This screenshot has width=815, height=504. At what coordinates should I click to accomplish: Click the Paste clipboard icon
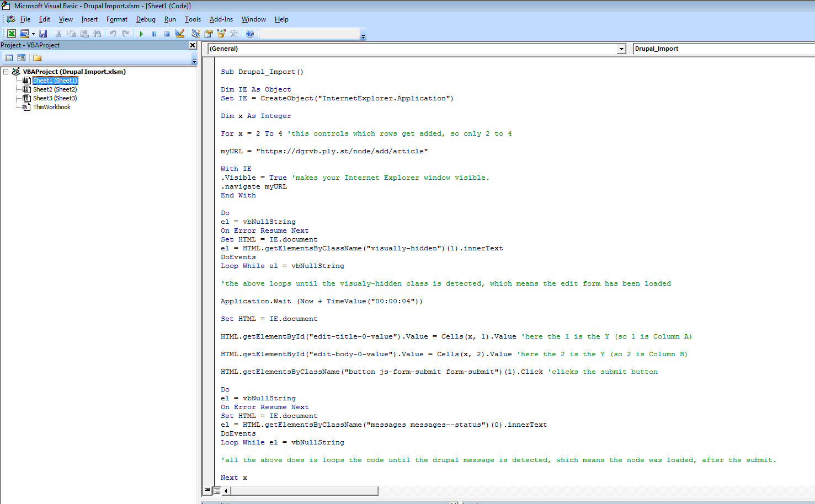(x=84, y=34)
